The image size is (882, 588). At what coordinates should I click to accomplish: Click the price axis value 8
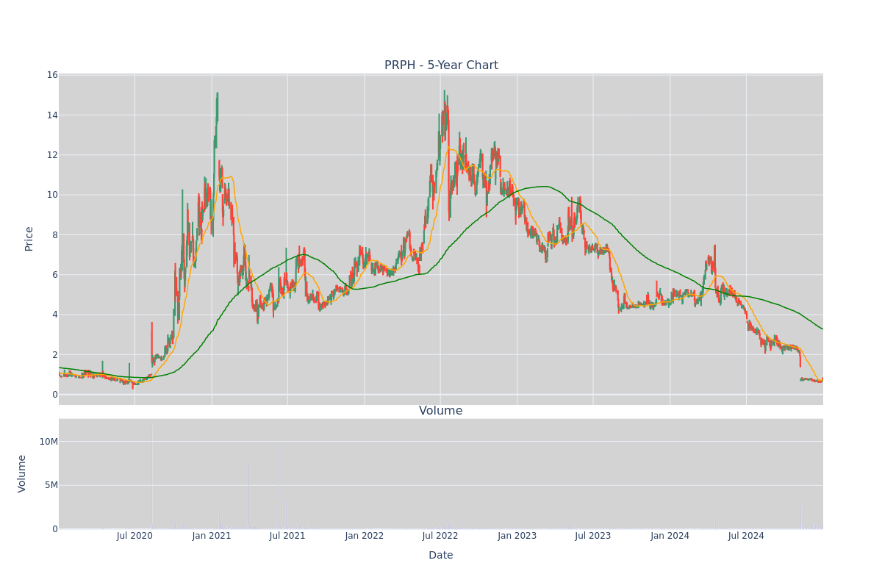pos(55,235)
